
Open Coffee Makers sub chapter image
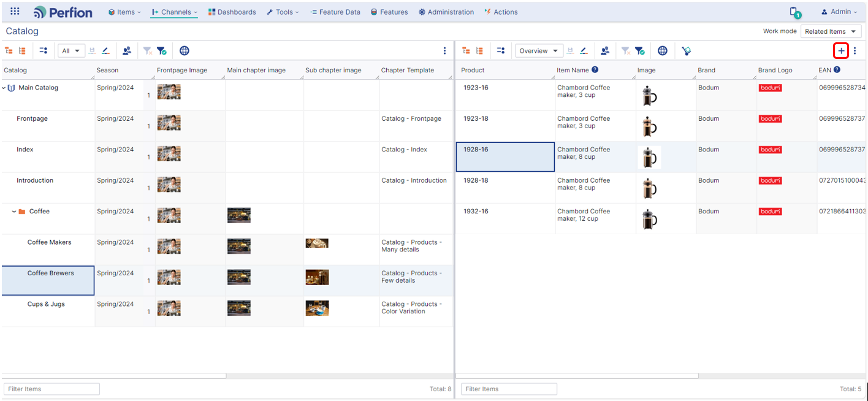[317, 243]
